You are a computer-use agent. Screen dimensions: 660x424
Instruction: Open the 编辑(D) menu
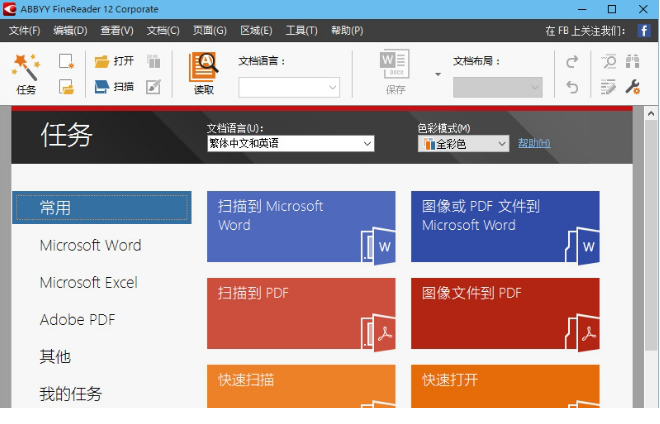[x=70, y=31]
